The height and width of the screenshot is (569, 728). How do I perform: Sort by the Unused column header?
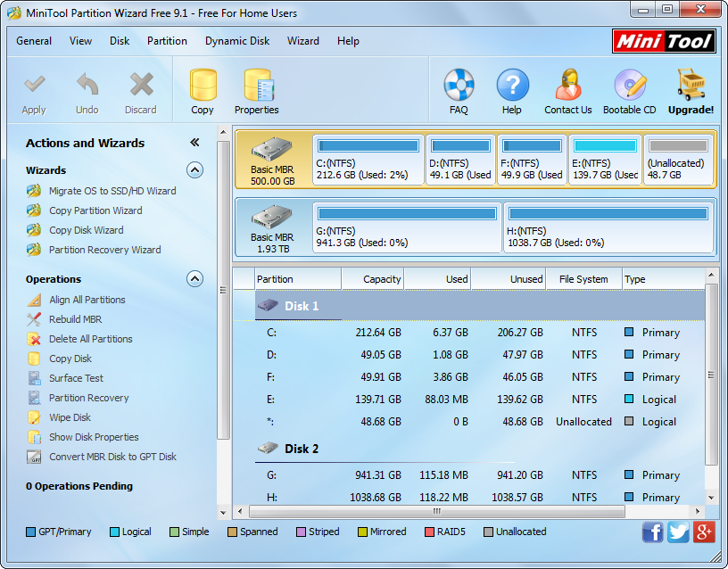click(x=509, y=279)
